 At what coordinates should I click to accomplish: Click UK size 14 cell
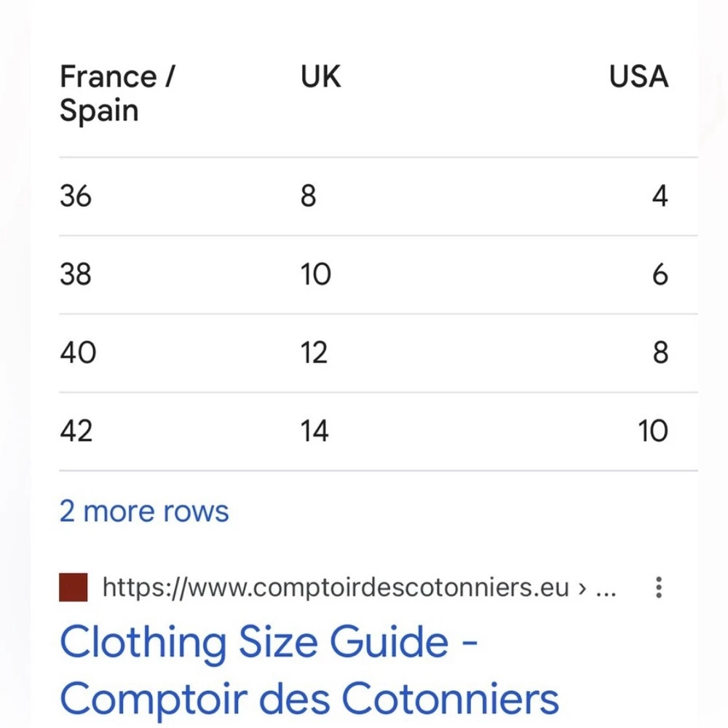[314, 432]
